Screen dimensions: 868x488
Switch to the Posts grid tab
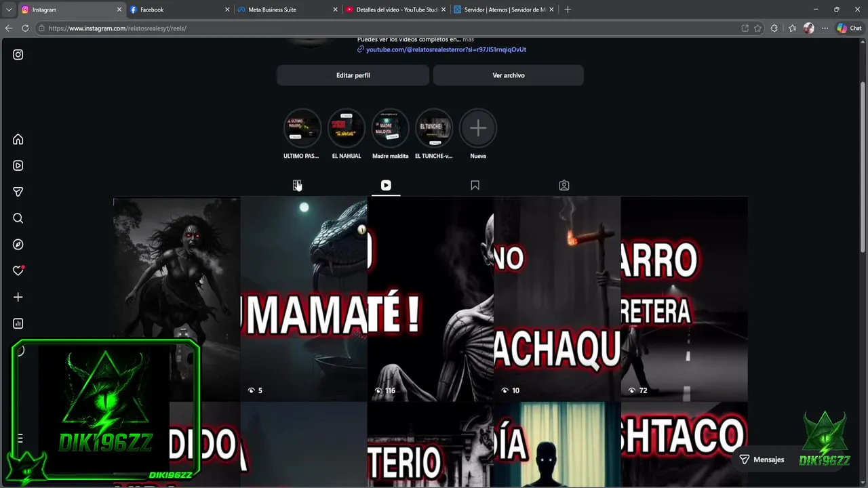297,185
